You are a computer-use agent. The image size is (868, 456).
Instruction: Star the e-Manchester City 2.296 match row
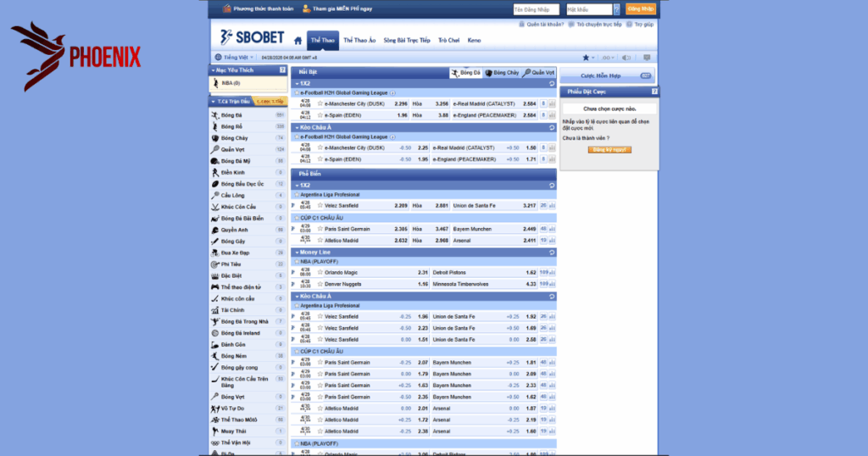click(x=320, y=103)
